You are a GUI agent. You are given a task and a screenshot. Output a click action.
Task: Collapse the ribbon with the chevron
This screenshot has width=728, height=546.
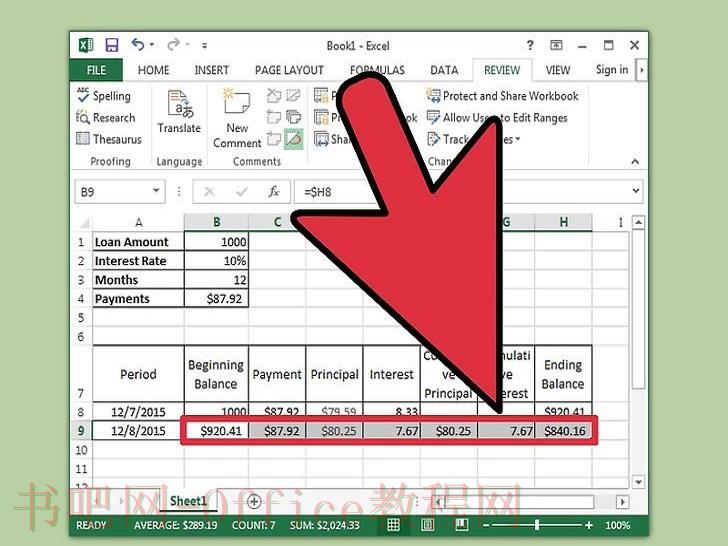coord(635,161)
